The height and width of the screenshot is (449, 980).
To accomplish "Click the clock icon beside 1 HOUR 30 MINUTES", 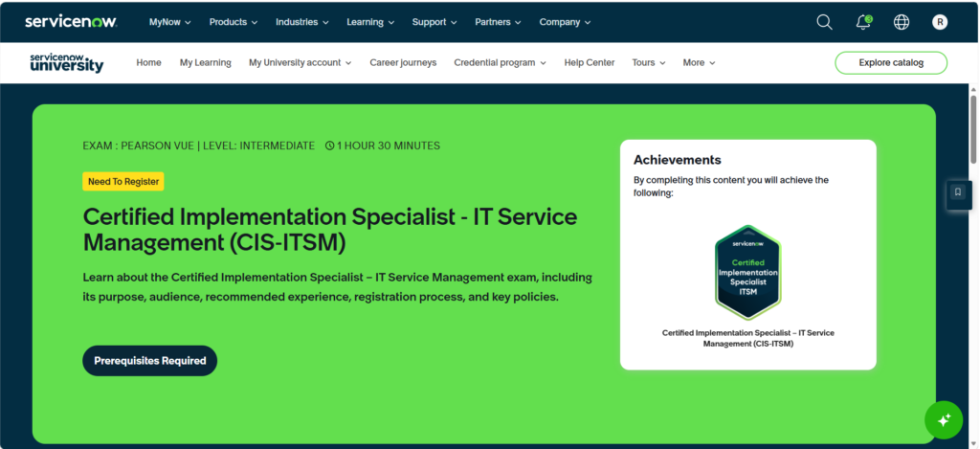I will point(330,146).
